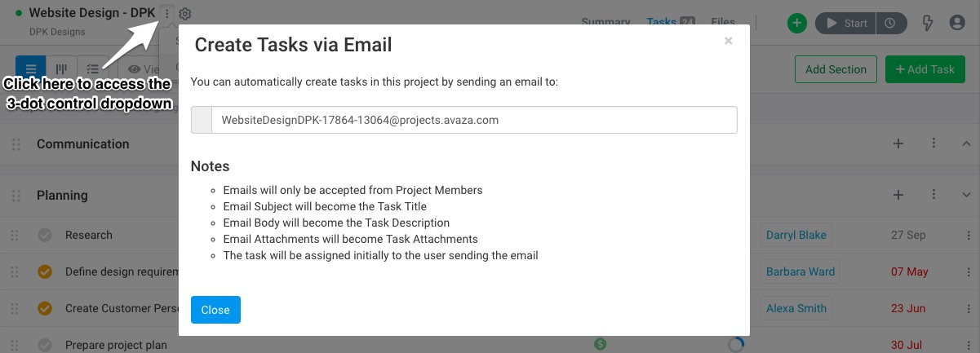Open the user account avatar icon

957,23
